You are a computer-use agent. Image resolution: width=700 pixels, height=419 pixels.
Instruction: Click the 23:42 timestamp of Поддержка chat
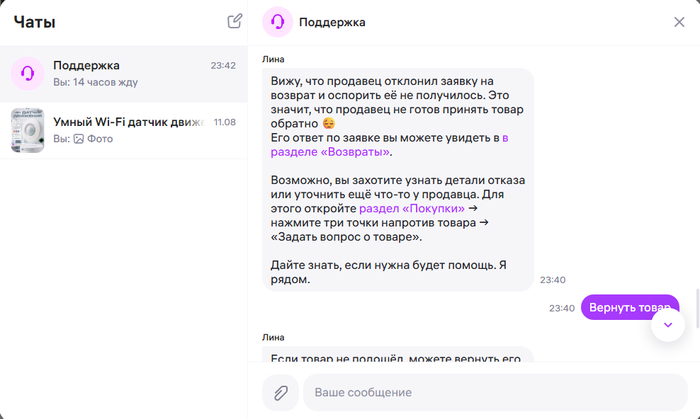(223, 66)
